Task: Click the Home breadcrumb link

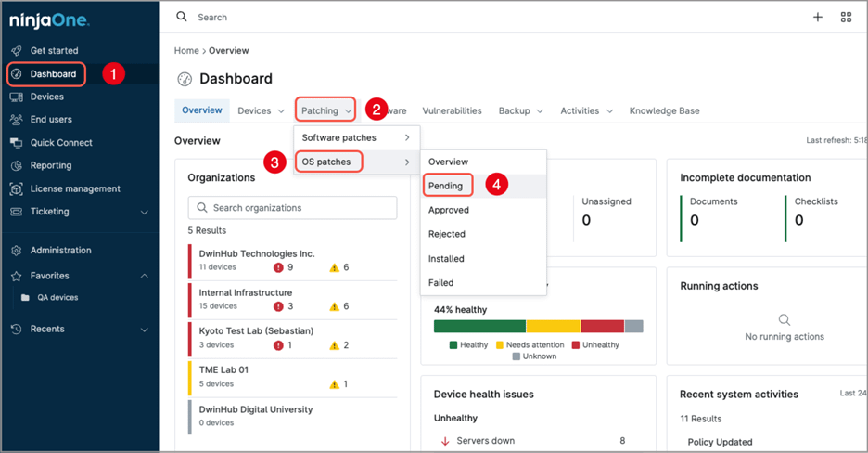Action: click(x=186, y=50)
